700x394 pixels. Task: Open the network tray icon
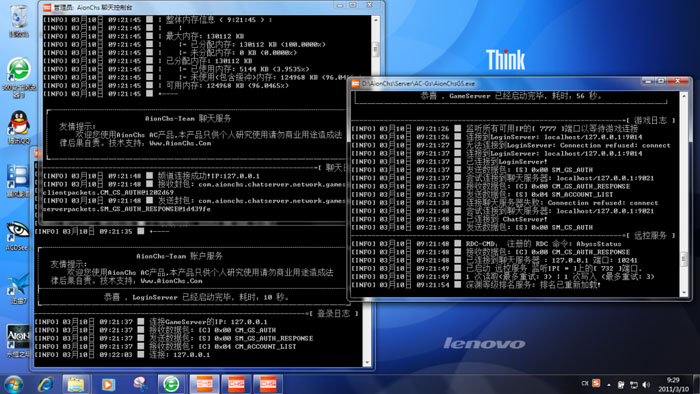pos(633,384)
